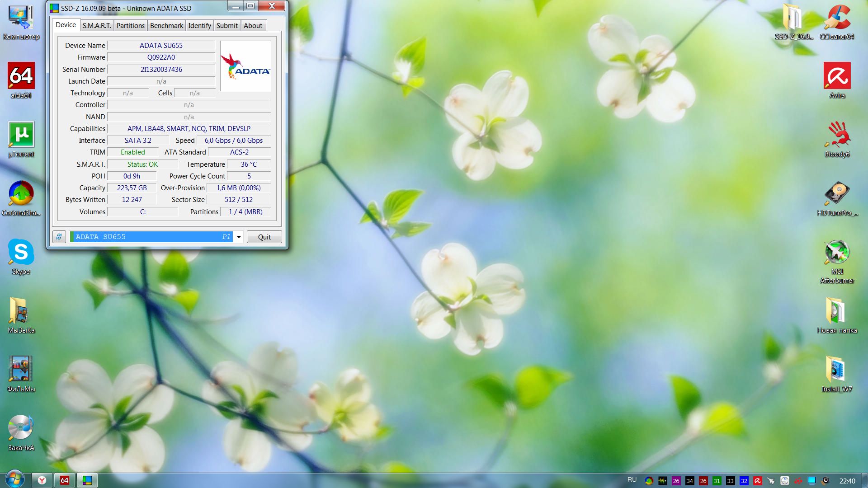Open the MSI Afterburner shortcut
This screenshot has width=868, height=488.
837,253
